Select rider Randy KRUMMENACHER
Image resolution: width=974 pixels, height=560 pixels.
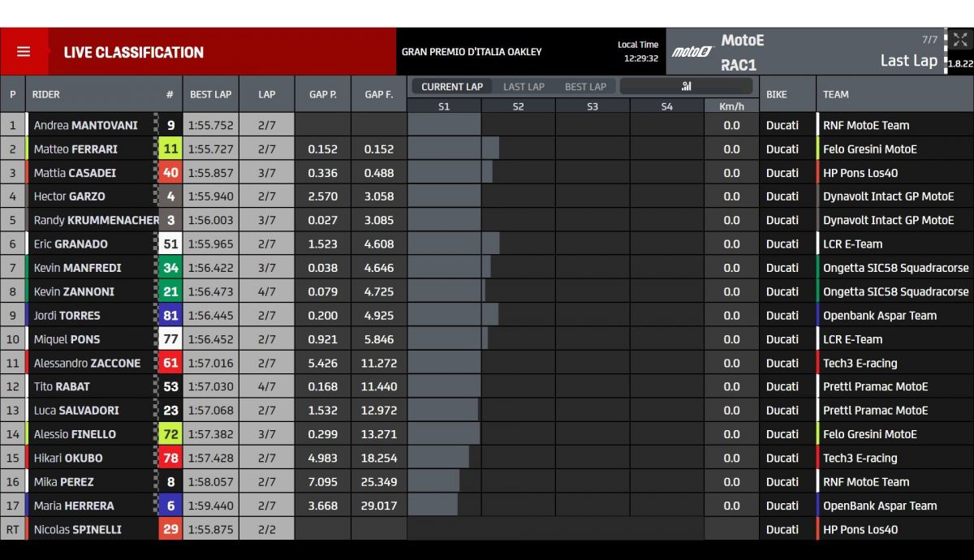(x=96, y=220)
